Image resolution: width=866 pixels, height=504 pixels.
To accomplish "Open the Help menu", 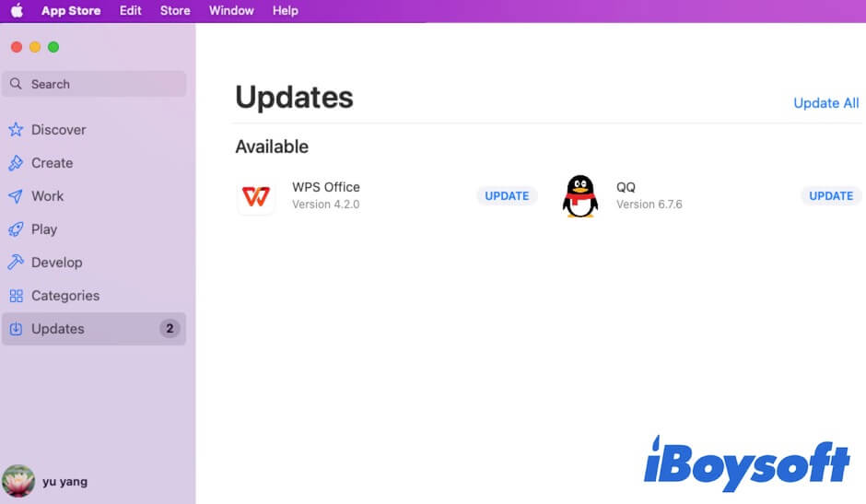I will pos(286,10).
